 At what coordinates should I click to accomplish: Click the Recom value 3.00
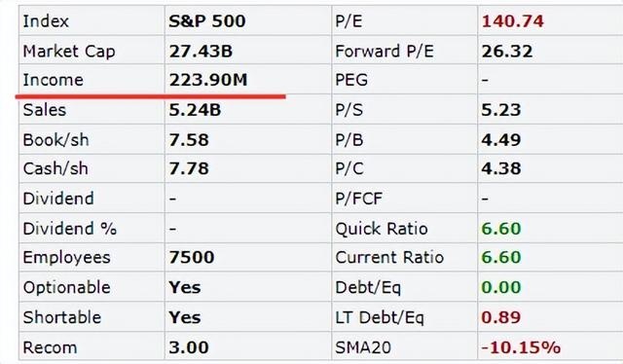point(189,347)
